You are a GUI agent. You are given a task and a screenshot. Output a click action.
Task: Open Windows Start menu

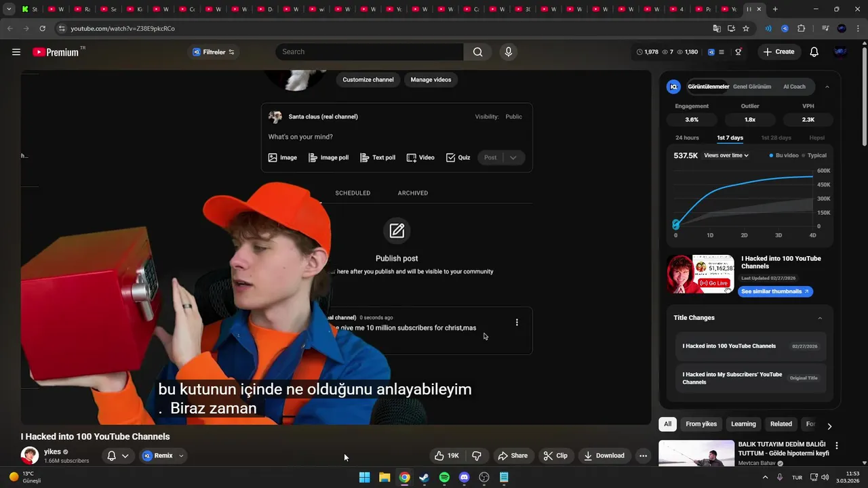click(365, 477)
